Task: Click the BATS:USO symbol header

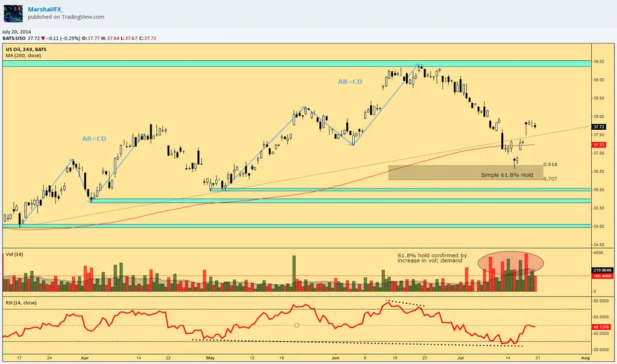Action: (14, 38)
